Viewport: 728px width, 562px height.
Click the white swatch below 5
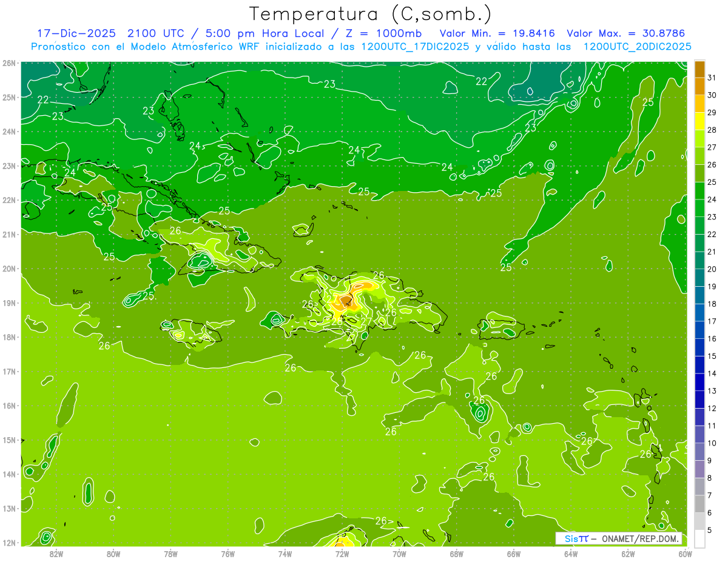pos(699,538)
